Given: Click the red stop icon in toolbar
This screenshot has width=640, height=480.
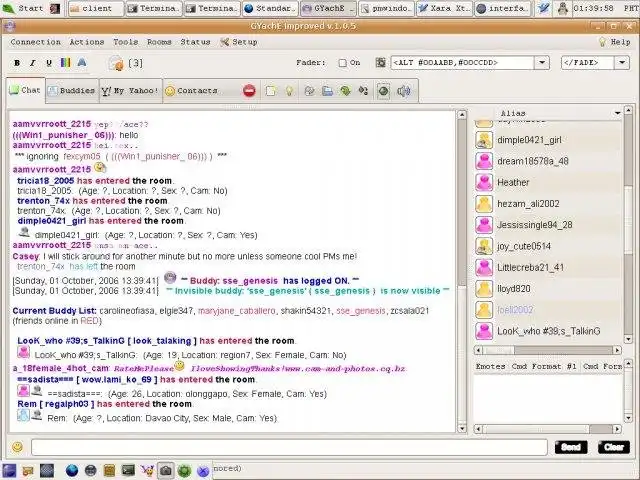Looking at the screenshot, I should coord(249,91).
